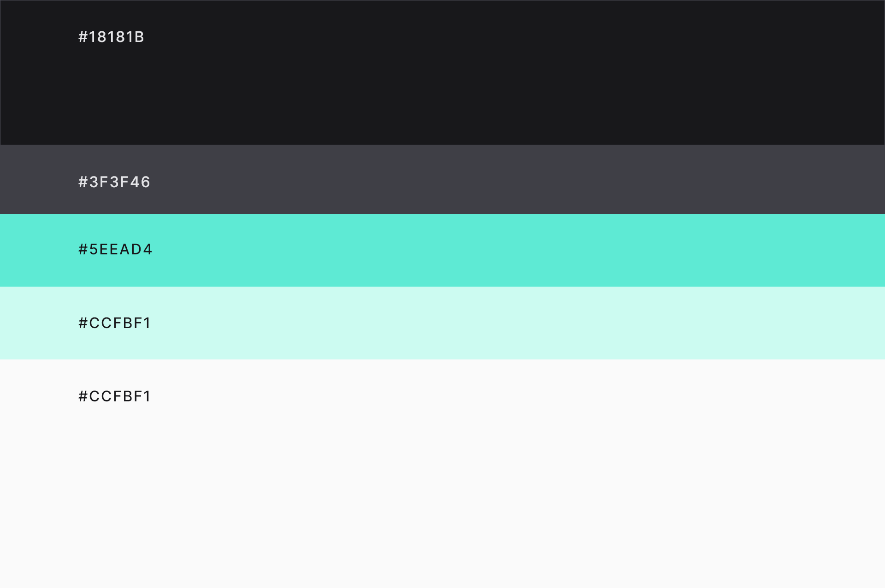Select the hex label above the white band
The width and height of the screenshot is (885, 588).
point(114,323)
